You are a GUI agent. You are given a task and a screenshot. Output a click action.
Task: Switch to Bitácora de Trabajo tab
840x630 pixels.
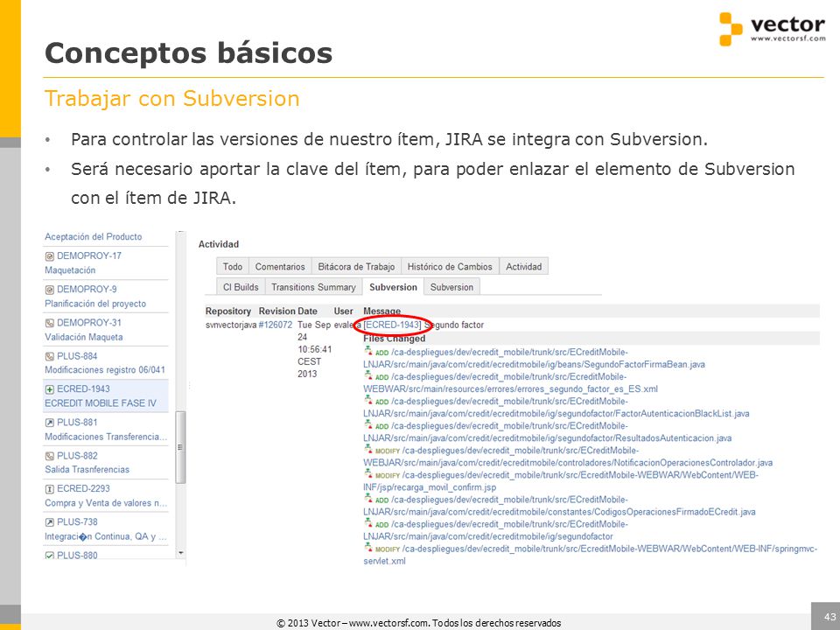[x=356, y=266]
